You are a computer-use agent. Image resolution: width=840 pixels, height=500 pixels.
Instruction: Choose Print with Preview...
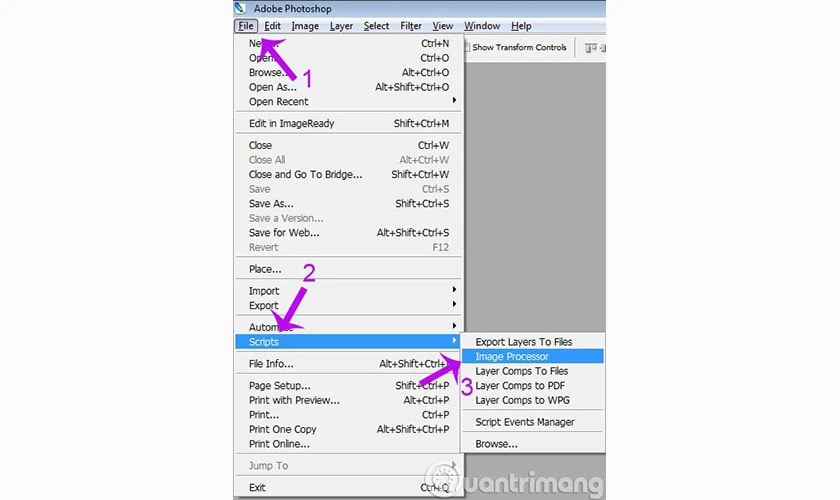348,400
